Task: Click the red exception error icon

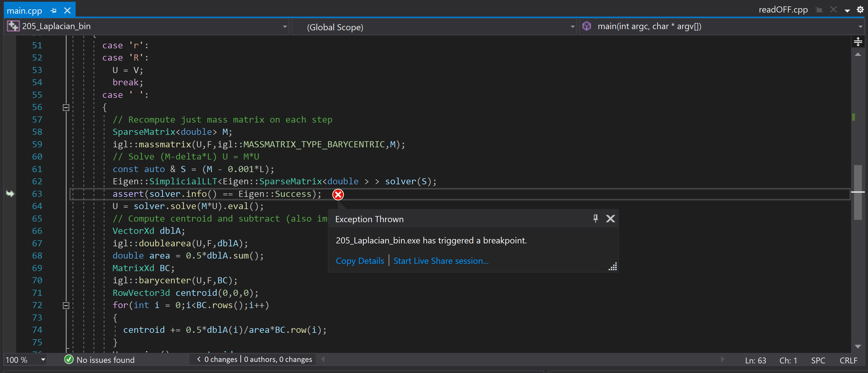Action: click(x=338, y=195)
